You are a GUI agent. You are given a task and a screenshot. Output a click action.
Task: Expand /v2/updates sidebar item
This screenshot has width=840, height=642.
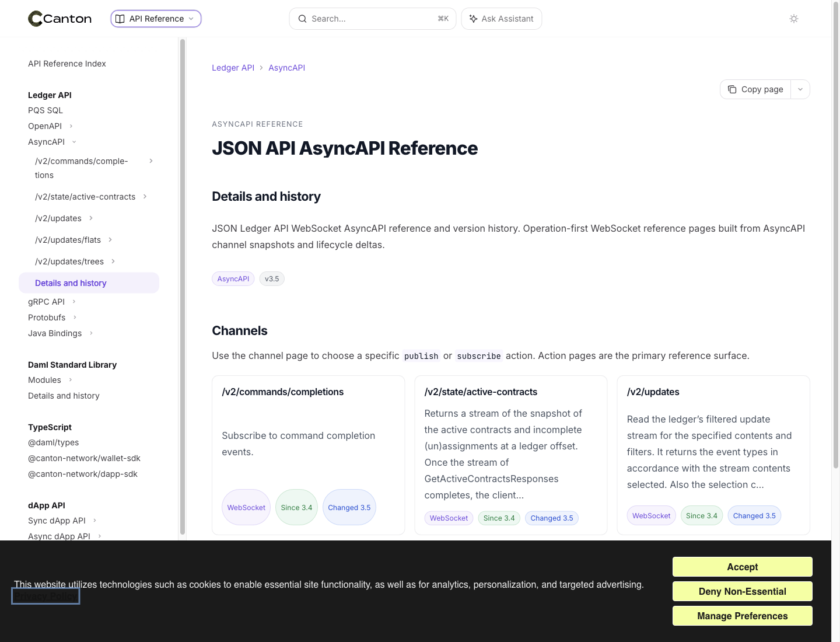64,218
